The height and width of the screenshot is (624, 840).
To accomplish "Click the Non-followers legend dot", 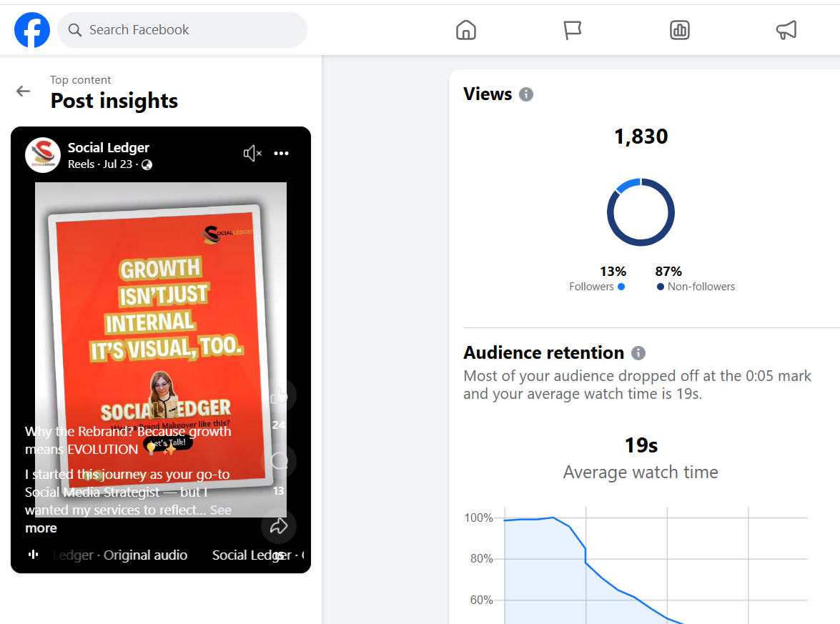I will [661, 287].
